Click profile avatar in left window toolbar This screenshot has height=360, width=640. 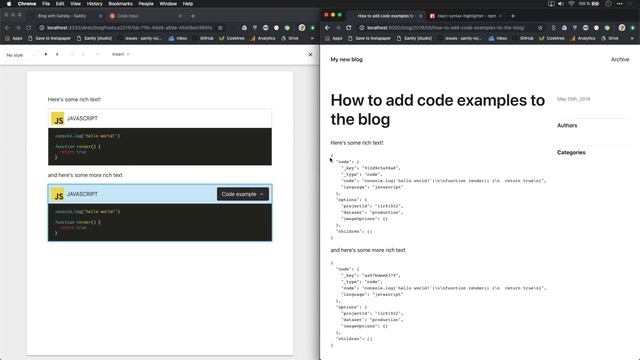302,28
